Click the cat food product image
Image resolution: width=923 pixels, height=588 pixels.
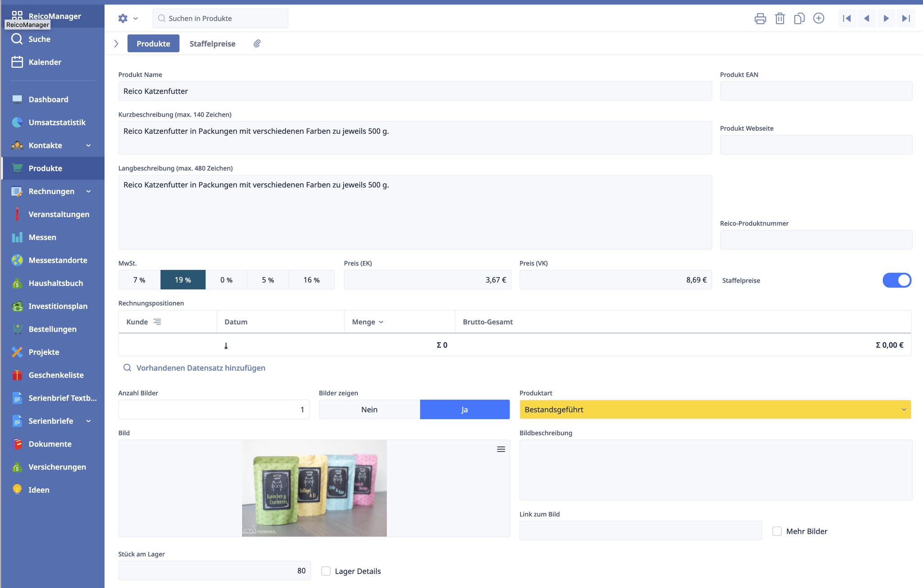click(x=314, y=488)
